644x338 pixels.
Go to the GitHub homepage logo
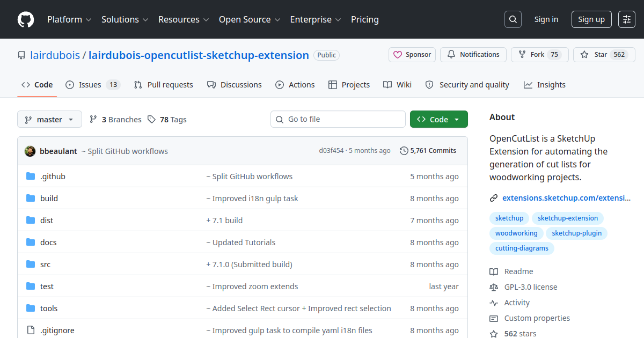pos(26,19)
